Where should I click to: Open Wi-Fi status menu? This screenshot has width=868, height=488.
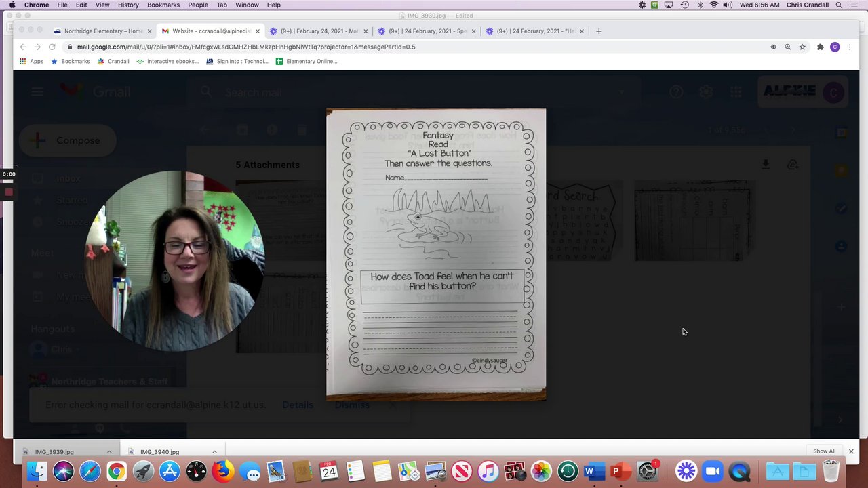click(x=713, y=5)
